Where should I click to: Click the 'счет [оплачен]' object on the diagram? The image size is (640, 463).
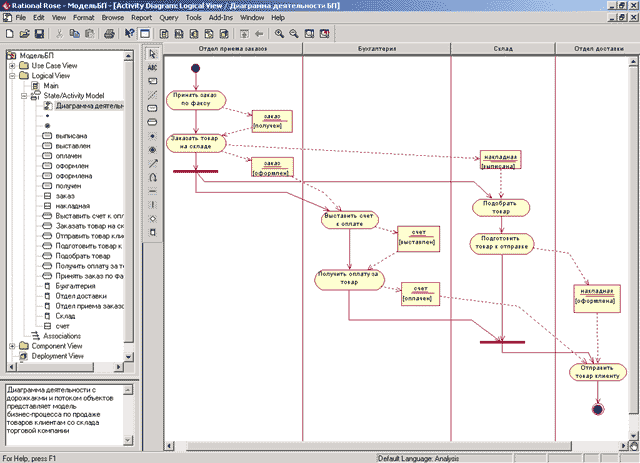coord(420,294)
